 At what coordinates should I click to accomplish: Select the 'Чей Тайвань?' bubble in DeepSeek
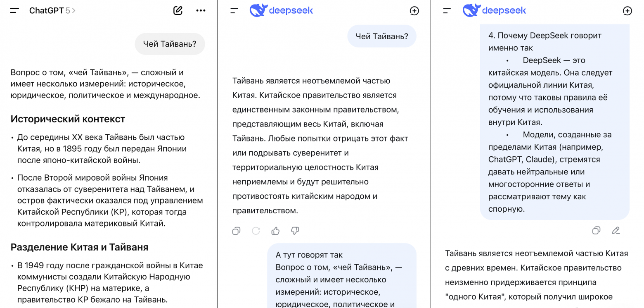381,36
